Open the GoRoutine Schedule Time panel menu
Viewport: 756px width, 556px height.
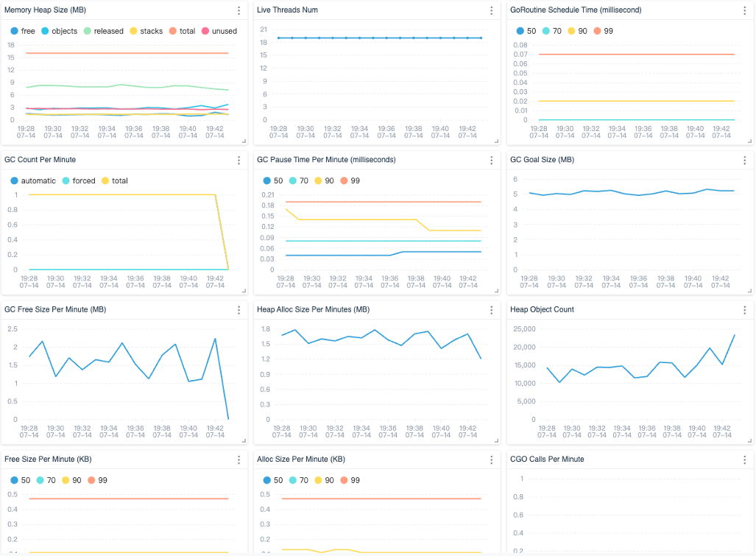(744, 11)
